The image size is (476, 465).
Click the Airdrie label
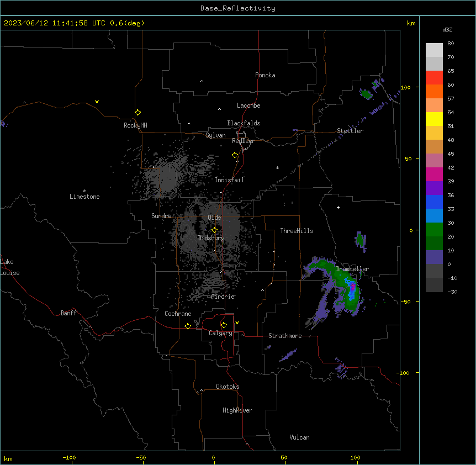point(223,297)
